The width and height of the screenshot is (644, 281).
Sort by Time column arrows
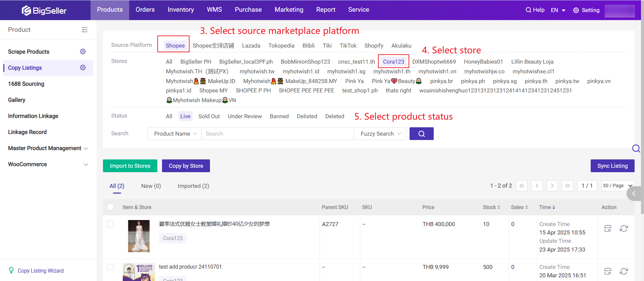click(554, 207)
